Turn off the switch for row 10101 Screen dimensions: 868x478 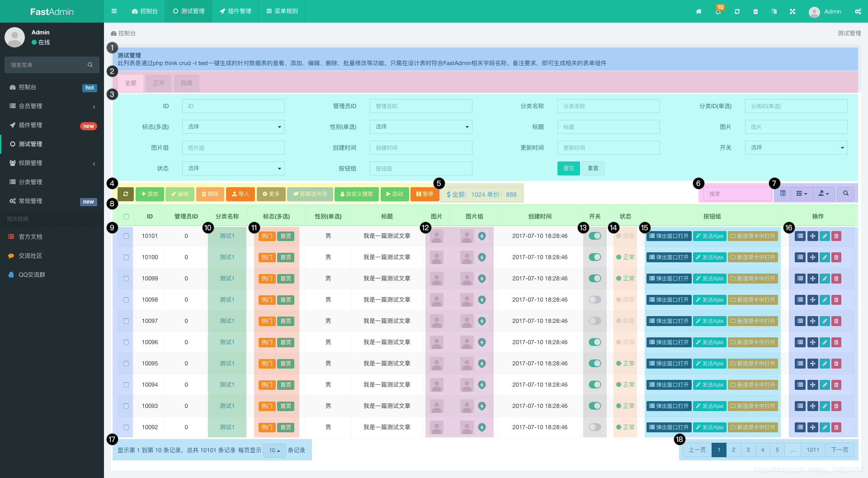pyautogui.click(x=595, y=236)
